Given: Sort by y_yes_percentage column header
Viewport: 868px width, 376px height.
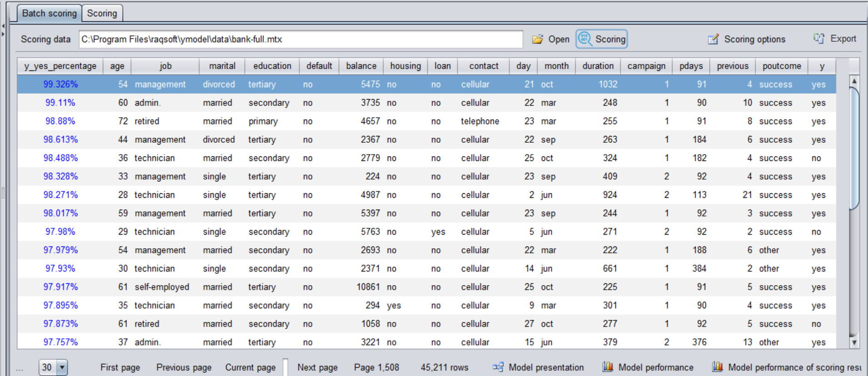Looking at the screenshot, I should 60,66.
